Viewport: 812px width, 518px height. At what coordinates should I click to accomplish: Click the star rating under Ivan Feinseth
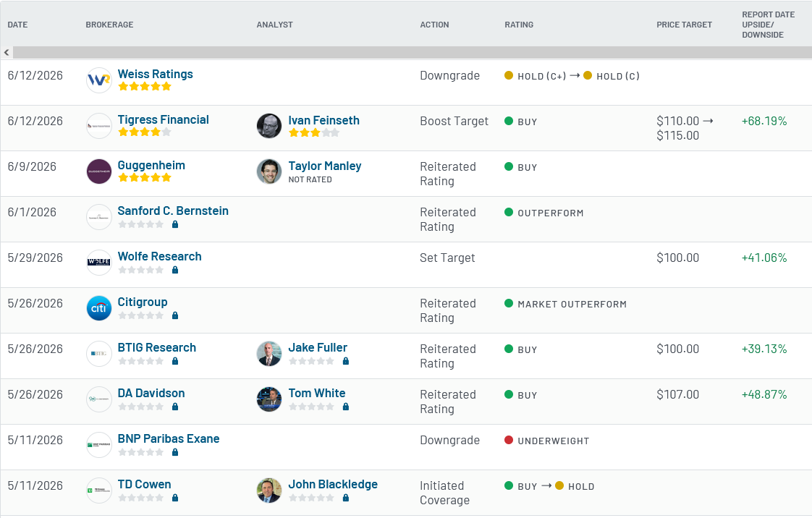point(314,132)
